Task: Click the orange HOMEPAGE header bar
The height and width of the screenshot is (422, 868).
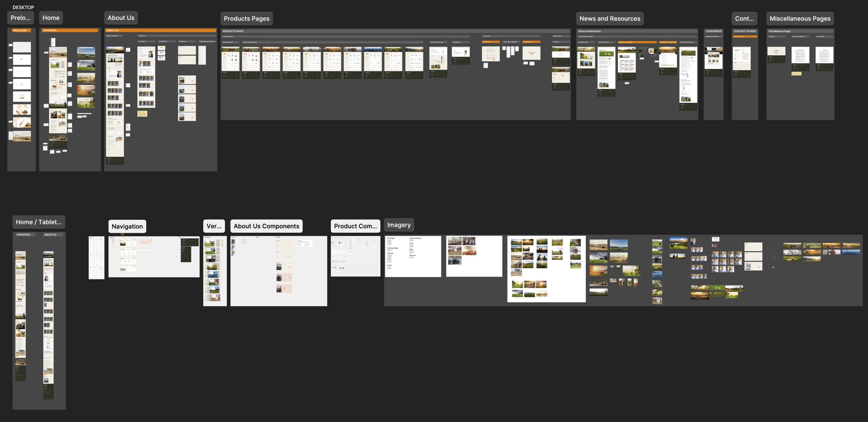Action: tap(70, 31)
